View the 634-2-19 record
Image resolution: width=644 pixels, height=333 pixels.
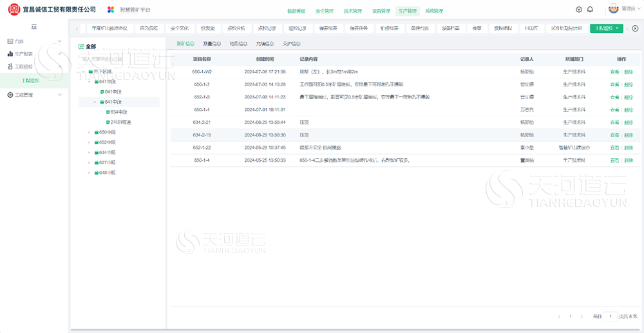pos(614,135)
